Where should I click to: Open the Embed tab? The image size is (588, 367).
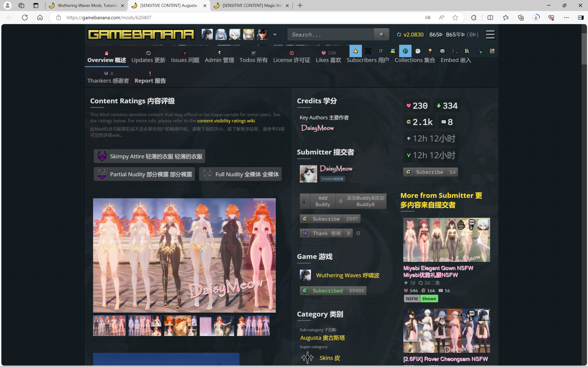tap(456, 60)
